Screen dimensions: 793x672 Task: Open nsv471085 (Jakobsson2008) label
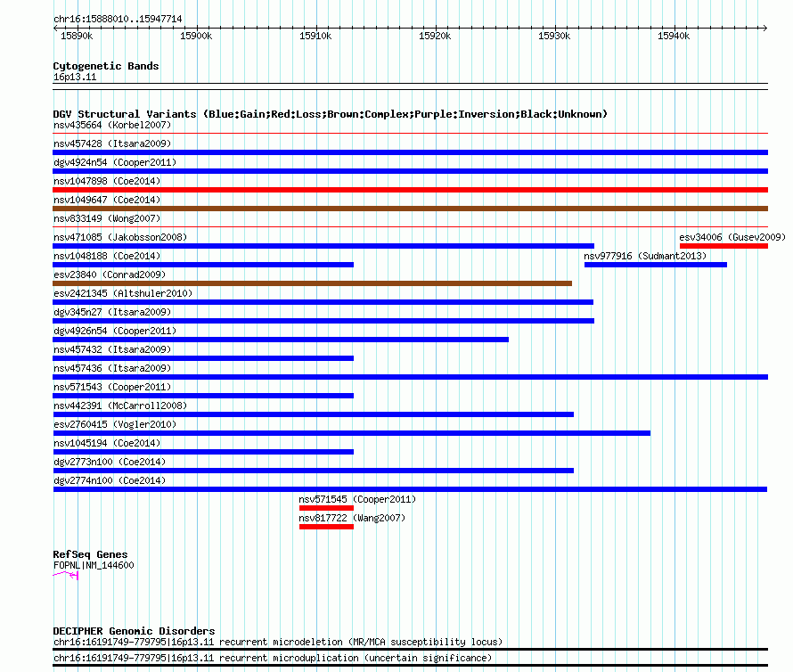pos(120,237)
